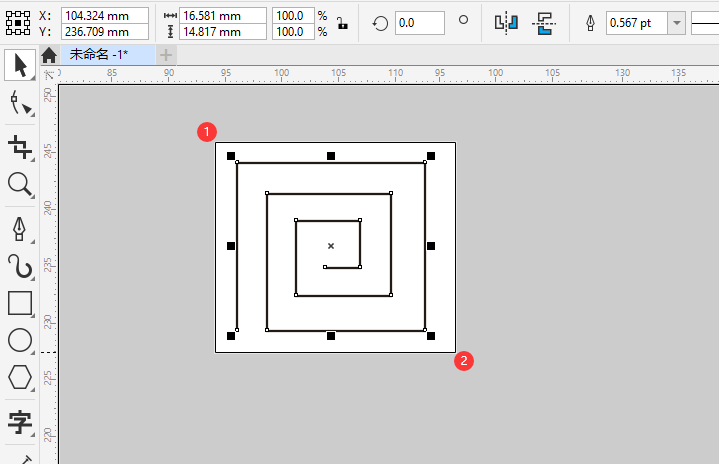Screen dimensions: 719x464
Task: Click the bottom-left selection handle
Action: 231,336
